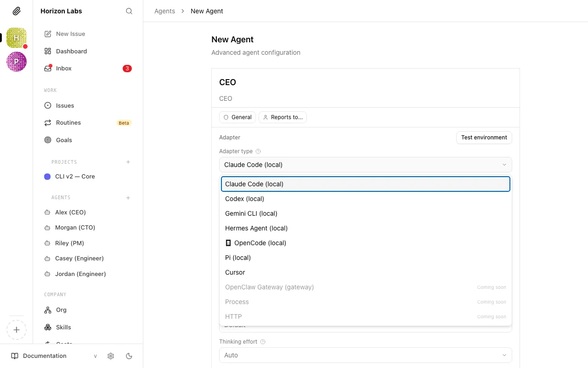Open Riley (PM) agent
Viewport: 588px width, 368px height.
click(88, 243)
